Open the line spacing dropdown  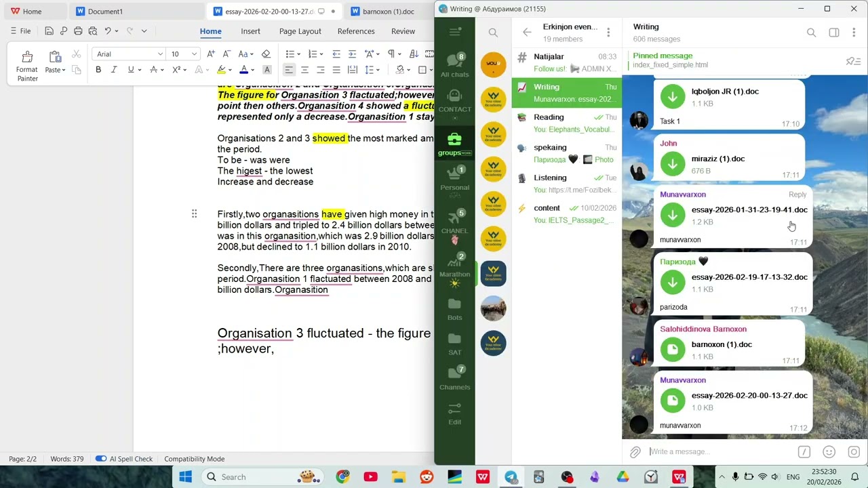378,70
